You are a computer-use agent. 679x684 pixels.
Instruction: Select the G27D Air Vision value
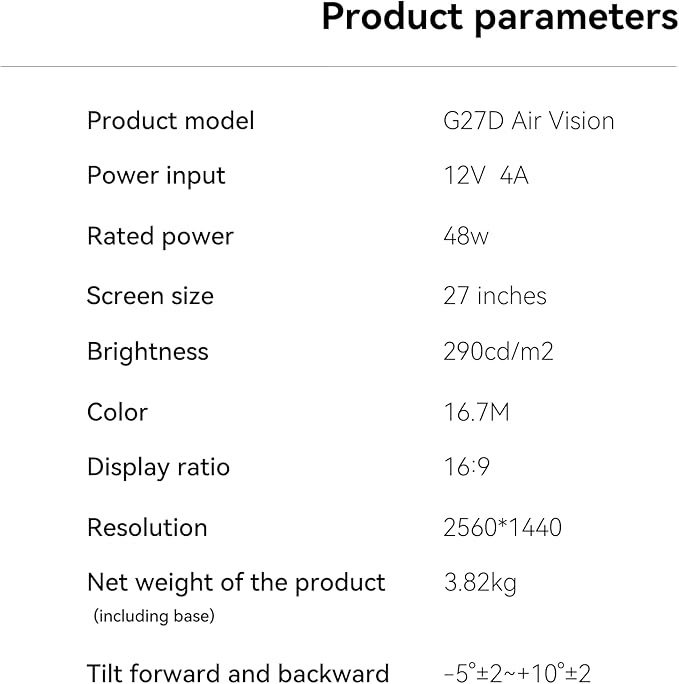tap(528, 121)
